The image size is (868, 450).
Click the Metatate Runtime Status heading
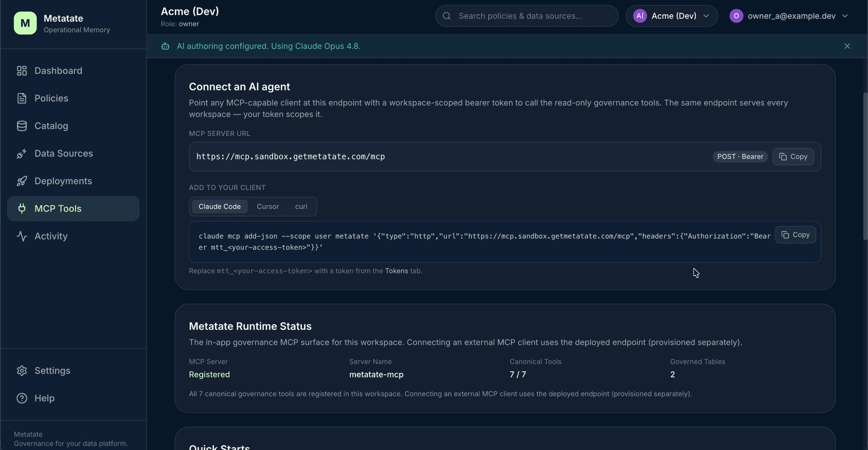[x=250, y=326]
